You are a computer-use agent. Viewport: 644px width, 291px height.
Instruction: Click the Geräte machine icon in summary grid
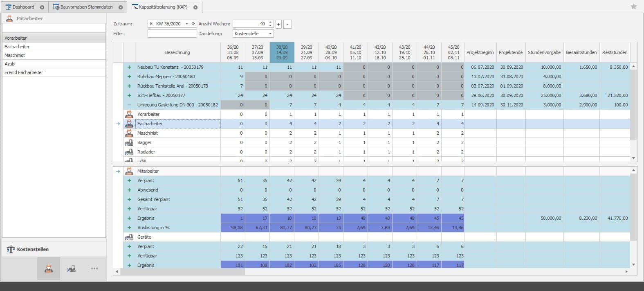(129, 237)
